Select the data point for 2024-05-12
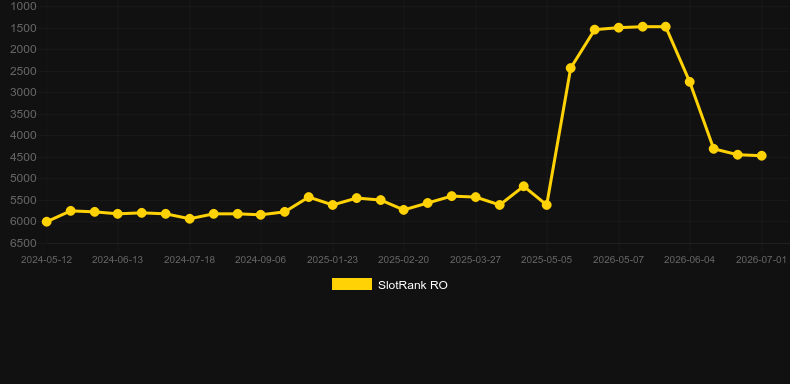This screenshot has width=790, height=384. coord(46,222)
